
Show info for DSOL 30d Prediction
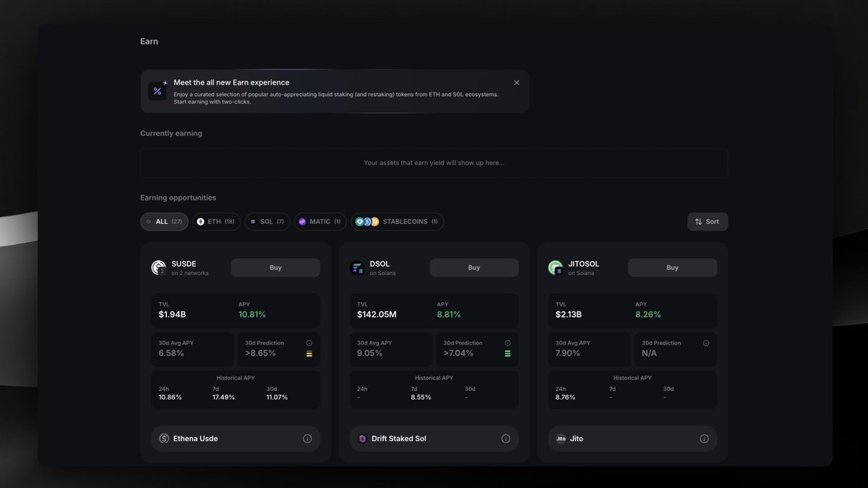(507, 343)
